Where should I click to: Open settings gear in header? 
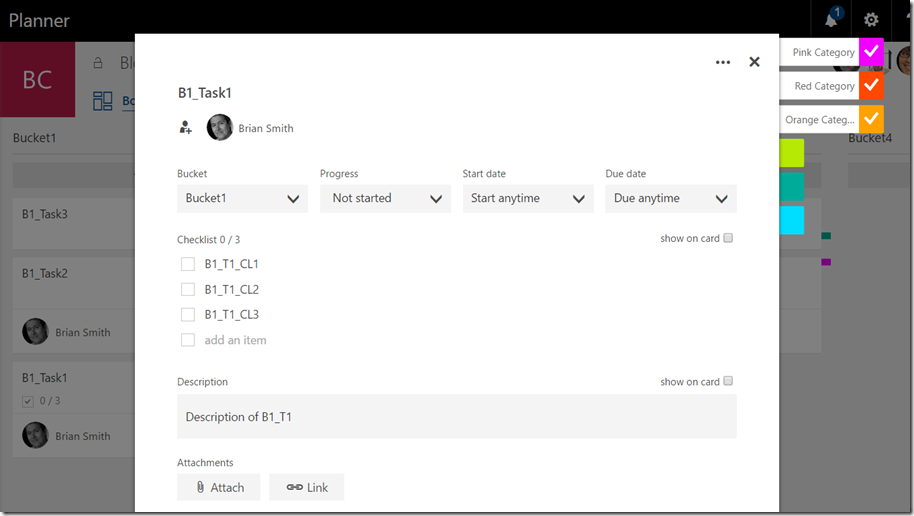(871, 20)
